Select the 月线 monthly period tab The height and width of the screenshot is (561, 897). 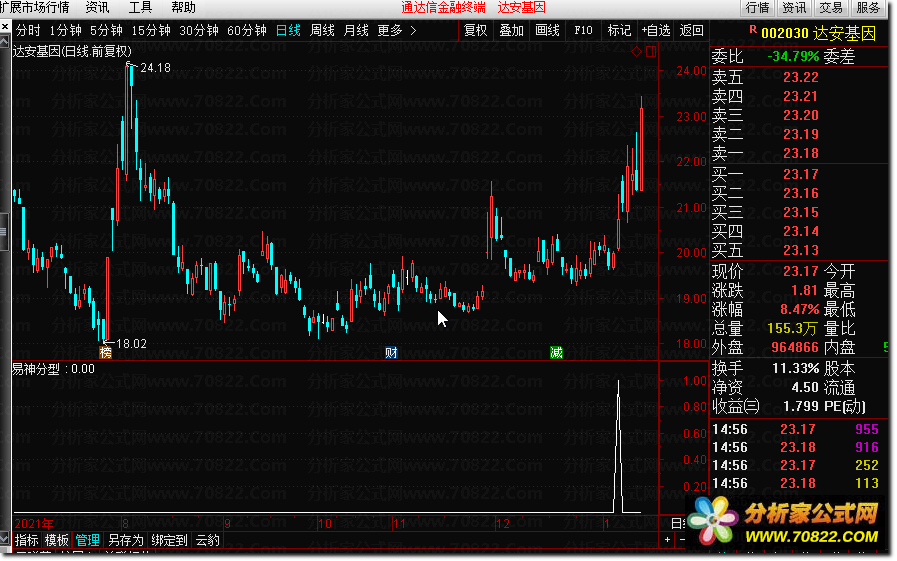point(356,30)
